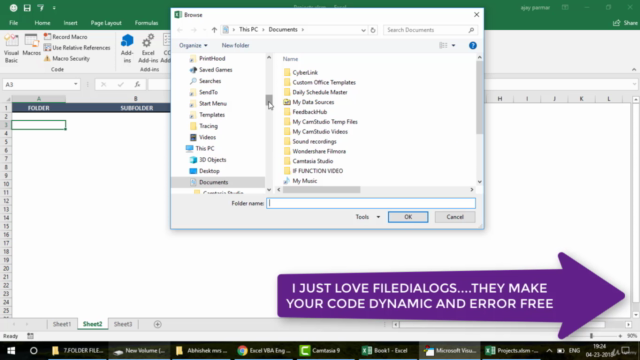The image size is (640, 360).
Task: Click the Share button in Excel
Action: [625, 23]
